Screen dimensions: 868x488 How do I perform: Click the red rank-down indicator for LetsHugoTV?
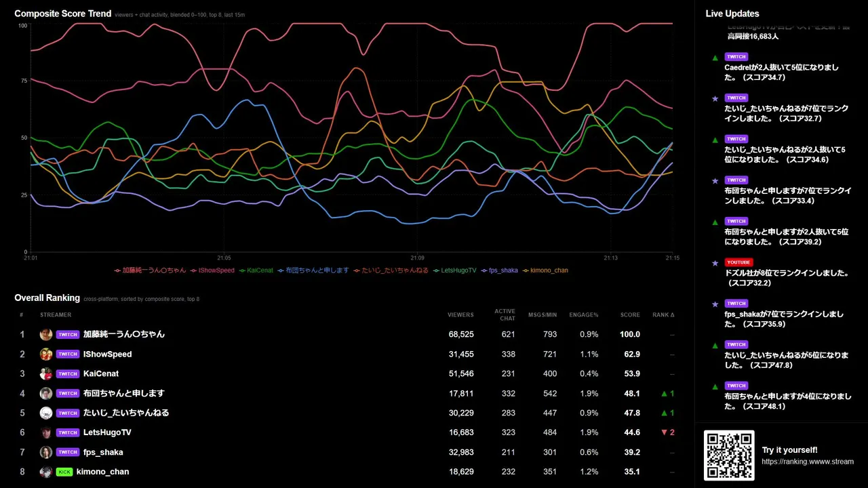pyautogui.click(x=668, y=432)
